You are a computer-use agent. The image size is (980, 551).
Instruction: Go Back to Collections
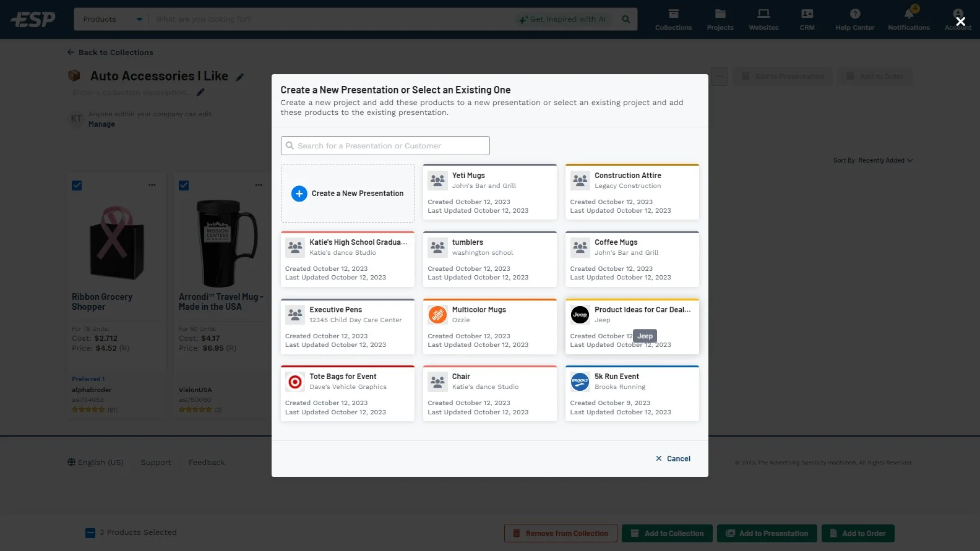(x=110, y=53)
